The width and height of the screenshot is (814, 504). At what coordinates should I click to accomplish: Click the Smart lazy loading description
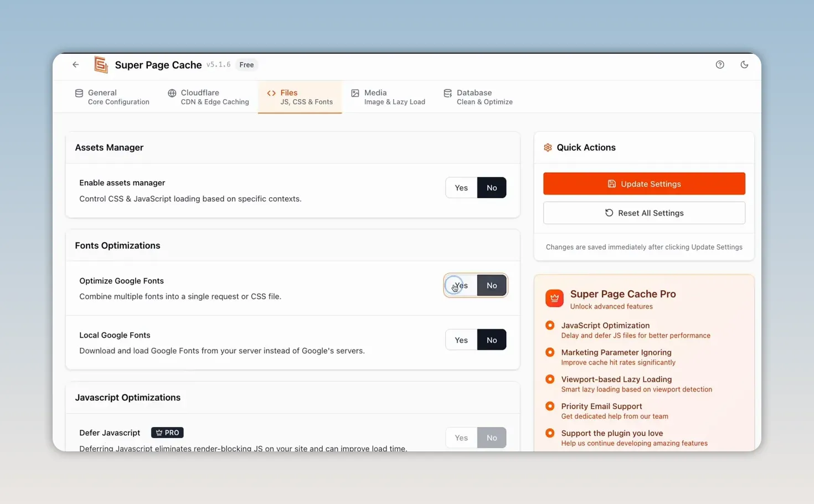pos(637,389)
